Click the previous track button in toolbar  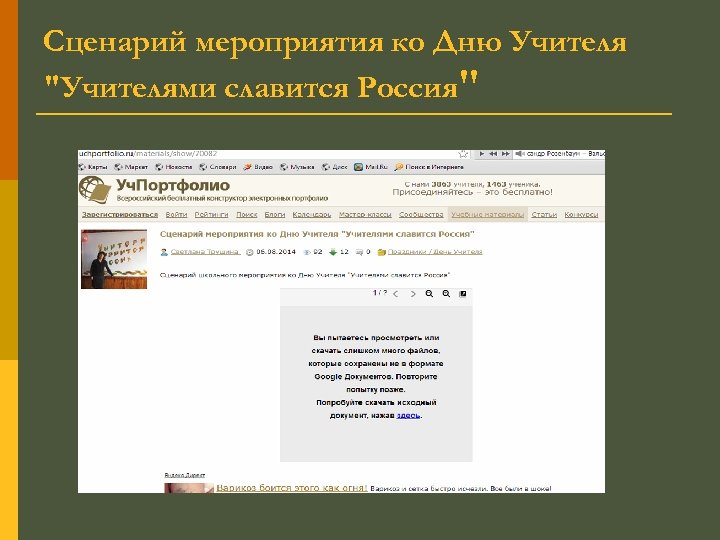pos(493,154)
